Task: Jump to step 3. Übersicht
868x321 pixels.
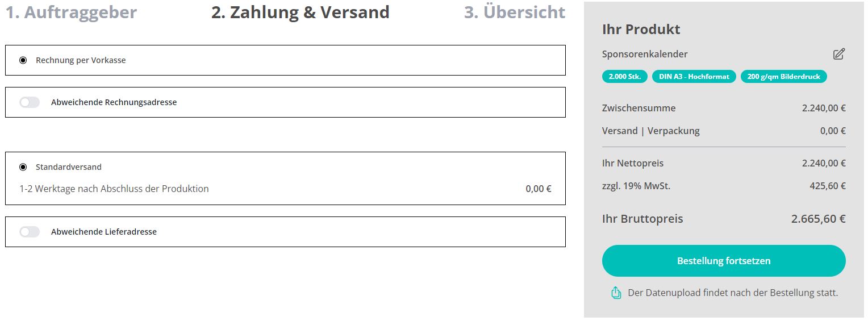Action: 515,12
